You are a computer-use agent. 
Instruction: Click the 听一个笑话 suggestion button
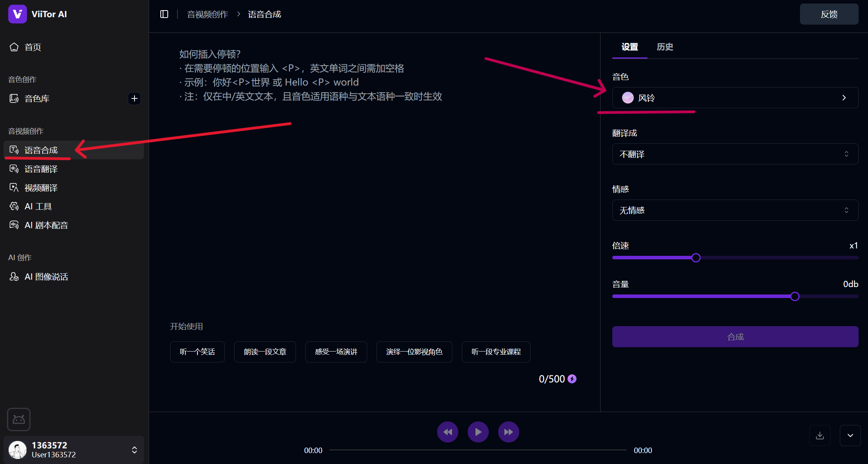[x=197, y=352]
